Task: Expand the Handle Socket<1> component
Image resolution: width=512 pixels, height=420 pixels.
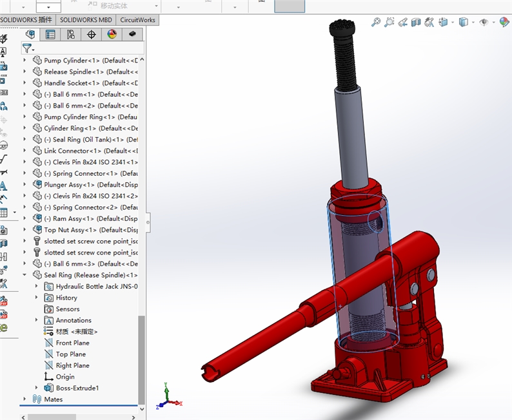Action: tap(25, 83)
